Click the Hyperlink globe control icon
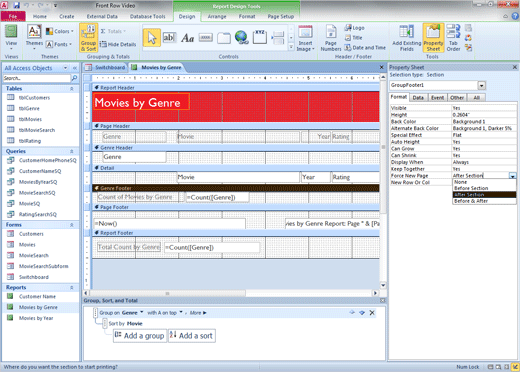The image size is (520, 372). 241,37
